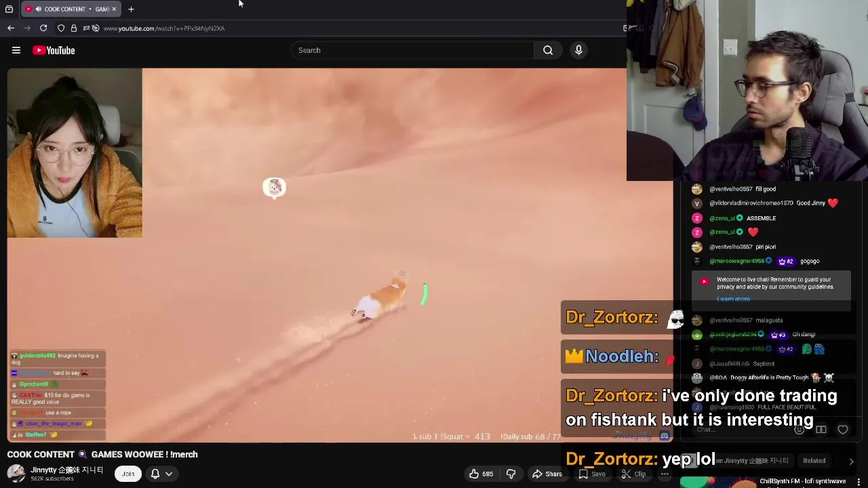Open the tab list button in the title bar
The width and height of the screenshot is (868, 488).
[x=9, y=9]
